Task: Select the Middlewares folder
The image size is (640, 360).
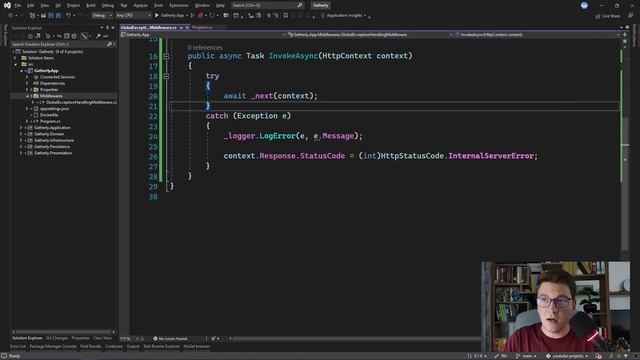Action: click(51, 96)
